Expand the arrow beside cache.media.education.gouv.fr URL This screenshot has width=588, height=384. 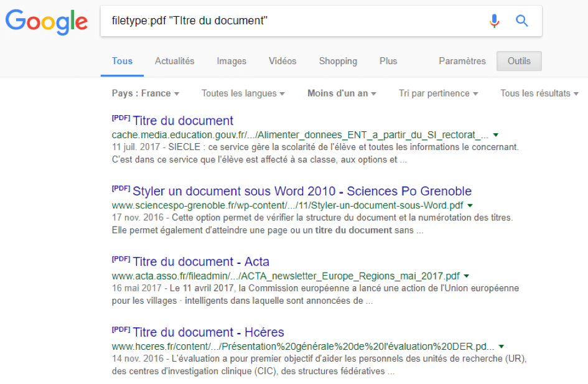tap(496, 135)
